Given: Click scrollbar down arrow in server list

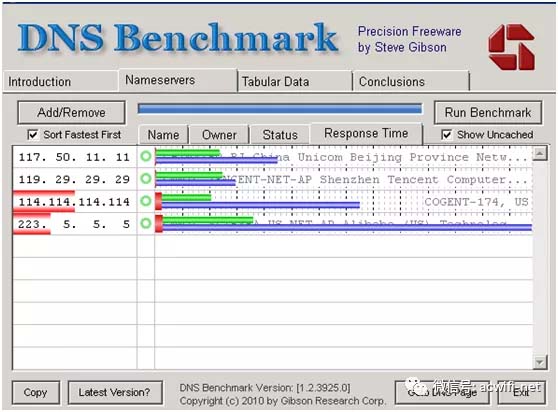Looking at the screenshot, I should tap(540, 363).
